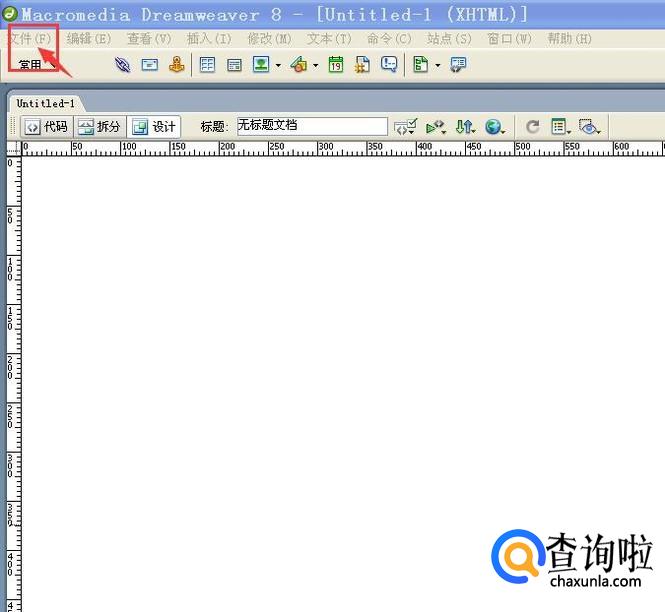The height and width of the screenshot is (612, 665).
Task: Expand the Images icon dropdown arrow
Action: tap(278, 65)
